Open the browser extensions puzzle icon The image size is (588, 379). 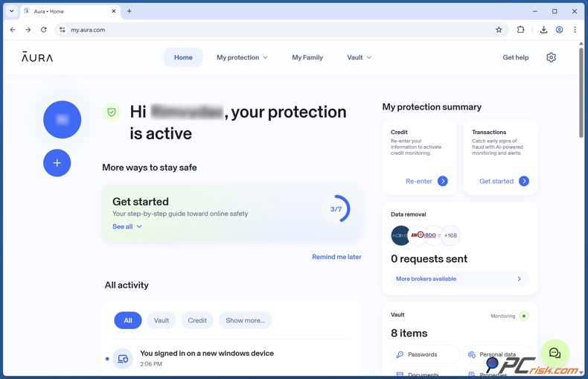tap(521, 30)
